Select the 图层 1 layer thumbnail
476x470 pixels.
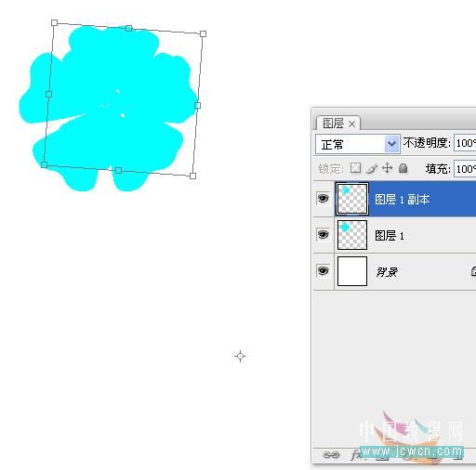point(352,235)
